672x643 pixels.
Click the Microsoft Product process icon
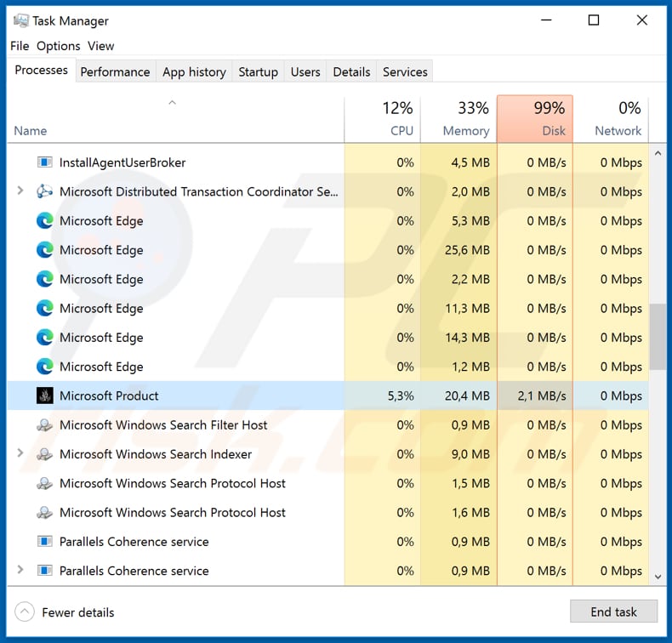[45, 395]
